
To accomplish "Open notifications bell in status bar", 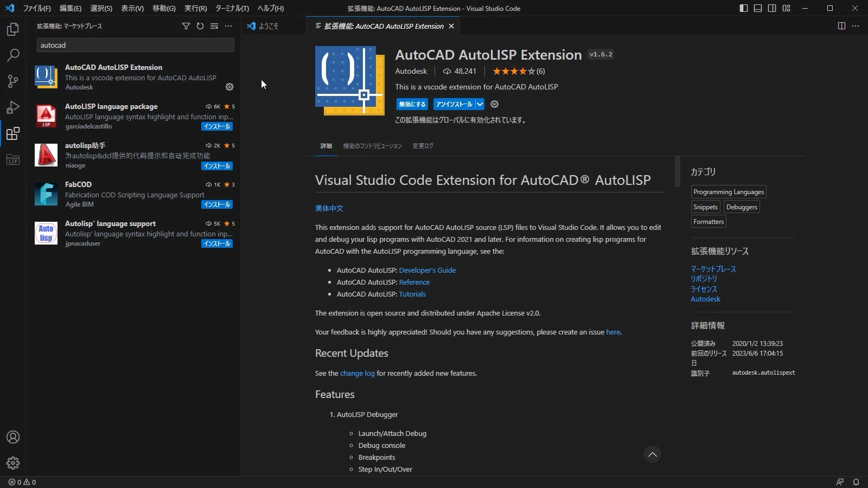I will point(856,482).
